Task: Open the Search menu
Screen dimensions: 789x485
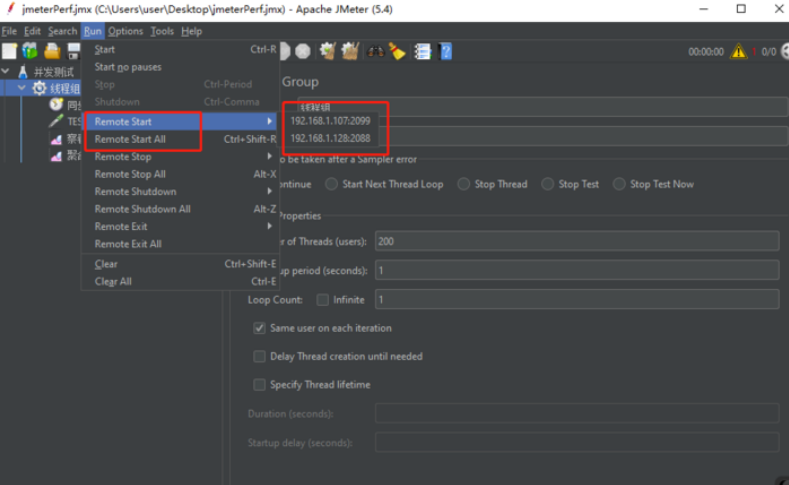Action: [62, 31]
